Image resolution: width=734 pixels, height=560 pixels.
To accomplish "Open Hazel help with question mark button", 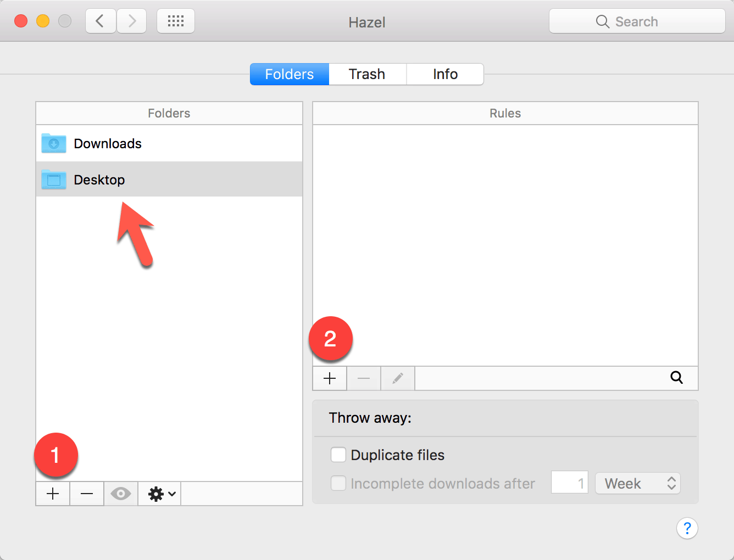I will click(687, 528).
